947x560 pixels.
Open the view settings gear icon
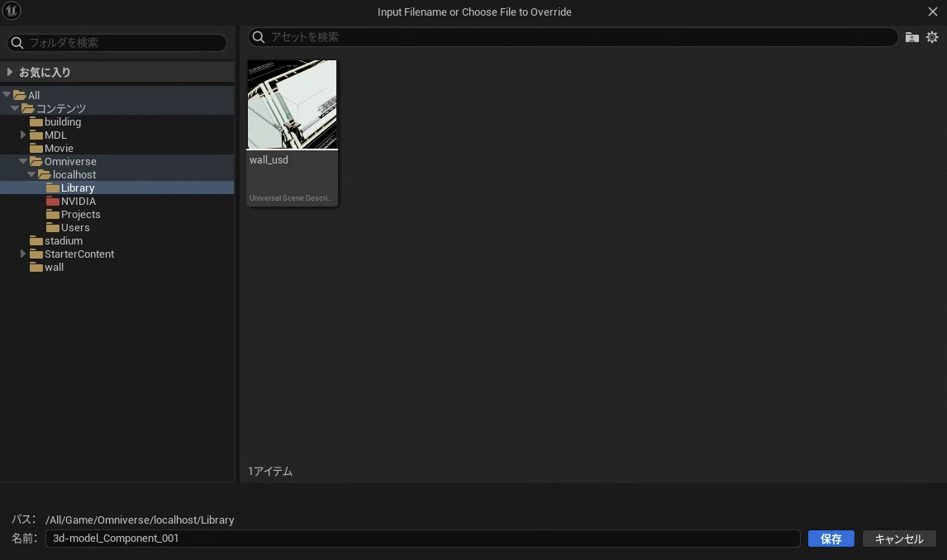pyautogui.click(x=932, y=37)
